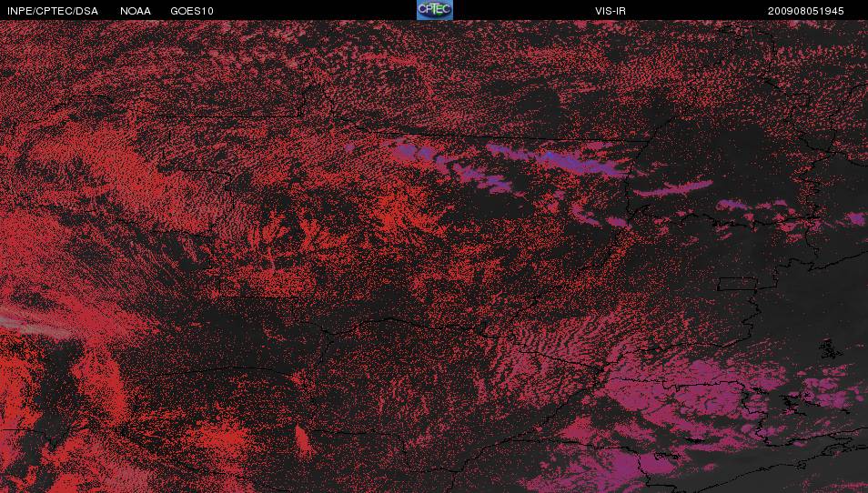Image resolution: width=868 pixels, height=493 pixels.
Task: Click the CPTEC logo in header
Action: click(x=435, y=10)
